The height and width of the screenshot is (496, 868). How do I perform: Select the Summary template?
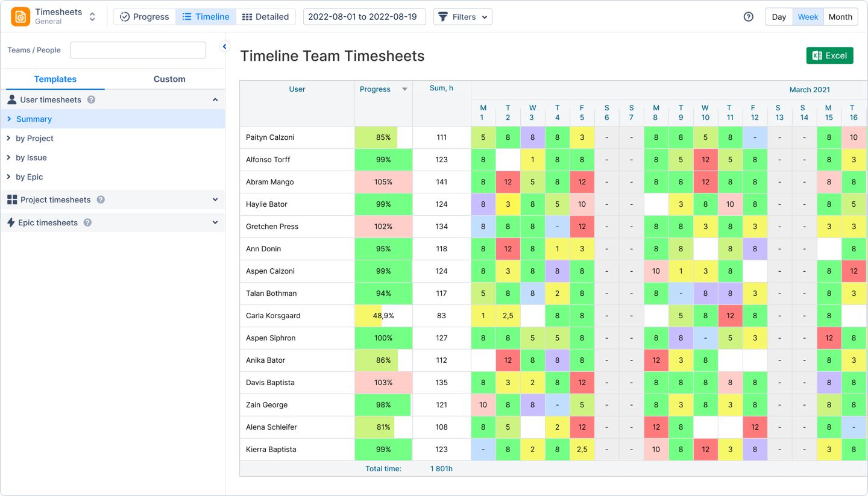pyautogui.click(x=113, y=119)
